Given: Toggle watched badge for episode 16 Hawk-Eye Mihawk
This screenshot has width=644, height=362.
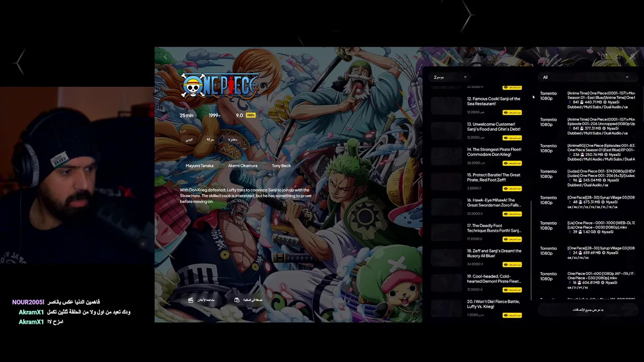Looking at the screenshot, I should [x=512, y=214].
